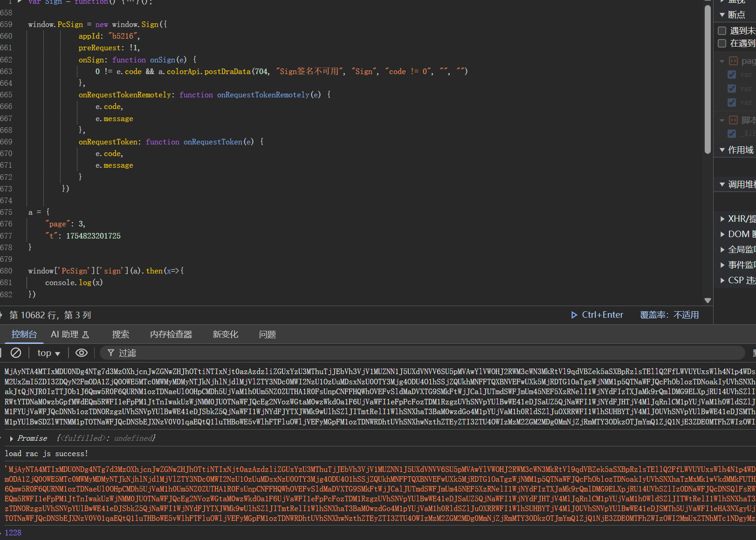Expand the CSP violation section
756x540 pixels.
pyautogui.click(x=722, y=280)
